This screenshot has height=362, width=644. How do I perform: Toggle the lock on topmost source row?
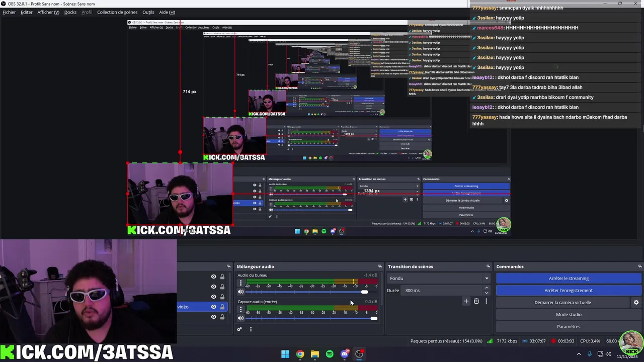tap(222, 277)
